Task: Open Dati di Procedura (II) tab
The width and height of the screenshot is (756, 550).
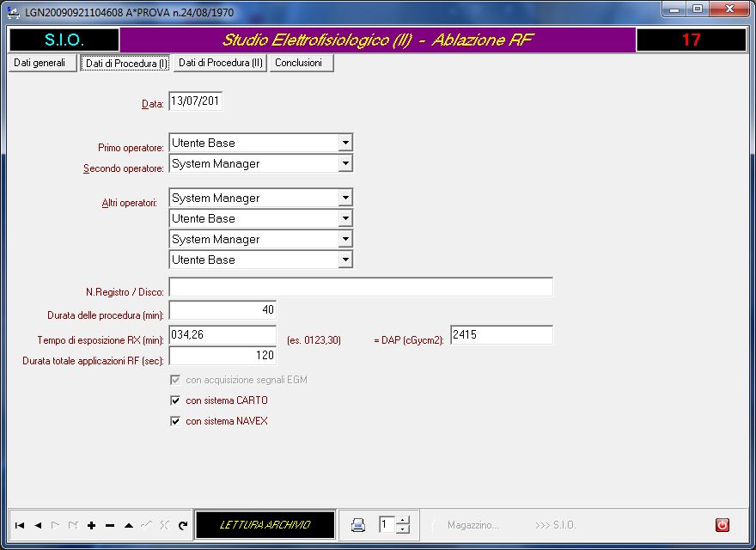Action: click(220, 63)
